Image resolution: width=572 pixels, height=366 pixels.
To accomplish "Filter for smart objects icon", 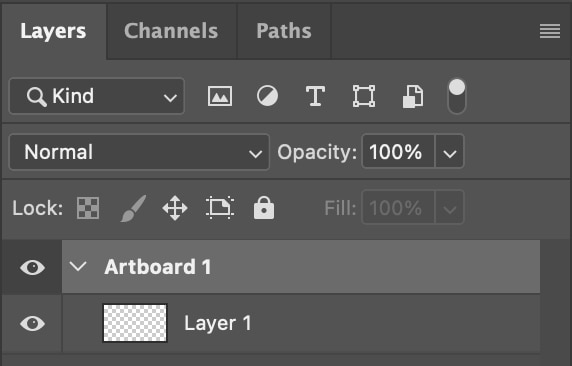I will [413, 97].
